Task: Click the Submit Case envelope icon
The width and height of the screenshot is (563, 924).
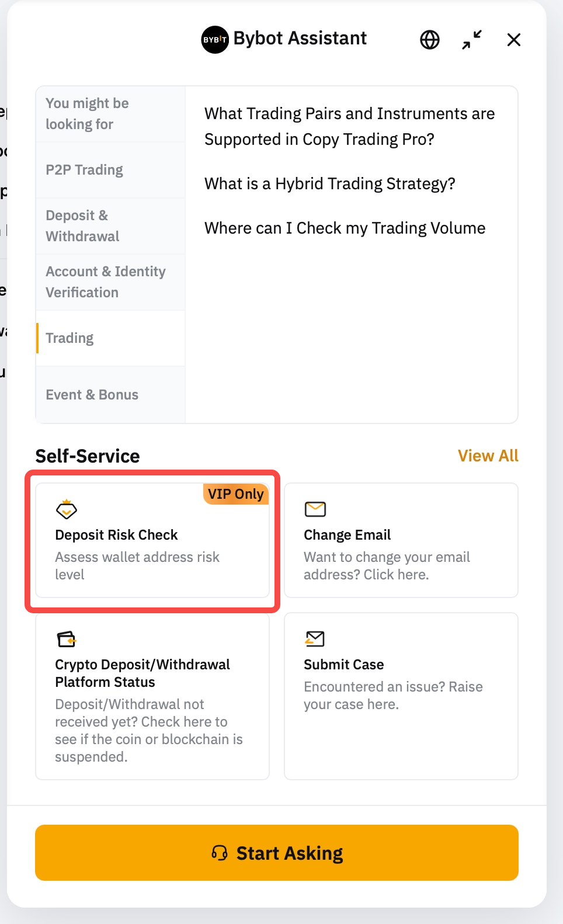Action: [315, 639]
